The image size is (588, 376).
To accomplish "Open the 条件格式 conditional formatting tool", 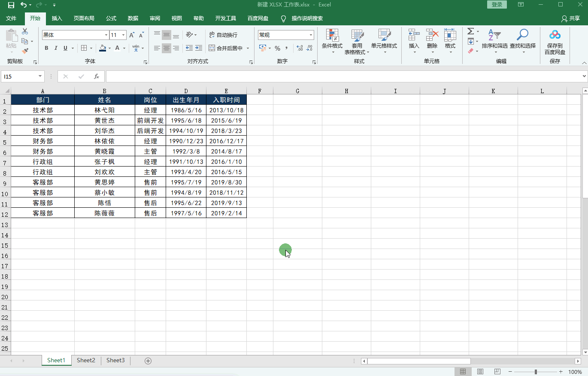I will tap(332, 41).
